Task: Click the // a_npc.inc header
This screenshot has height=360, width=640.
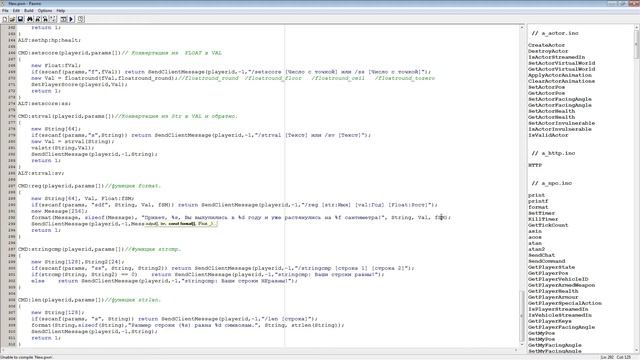Action: [x=552, y=183]
